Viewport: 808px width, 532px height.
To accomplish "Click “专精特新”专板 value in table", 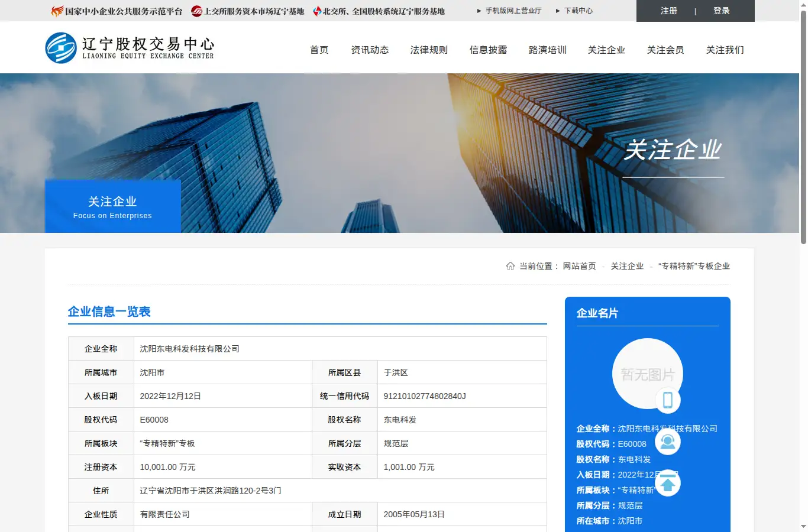I will point(167,443).
